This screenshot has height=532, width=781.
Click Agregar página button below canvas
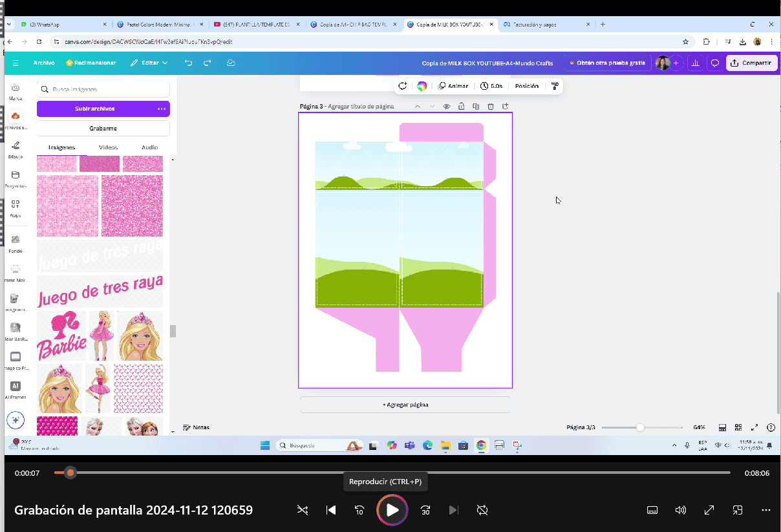[x=405, y=405]
